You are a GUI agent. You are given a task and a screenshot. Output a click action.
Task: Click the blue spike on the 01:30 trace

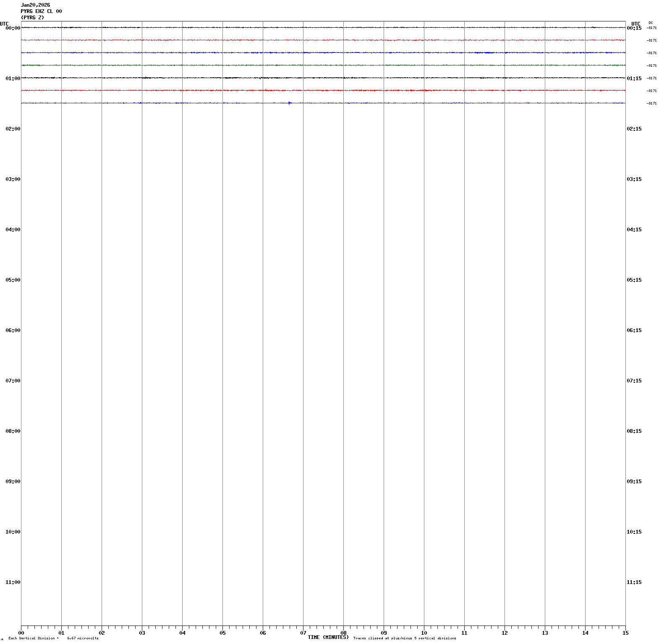tap(289, 103)
